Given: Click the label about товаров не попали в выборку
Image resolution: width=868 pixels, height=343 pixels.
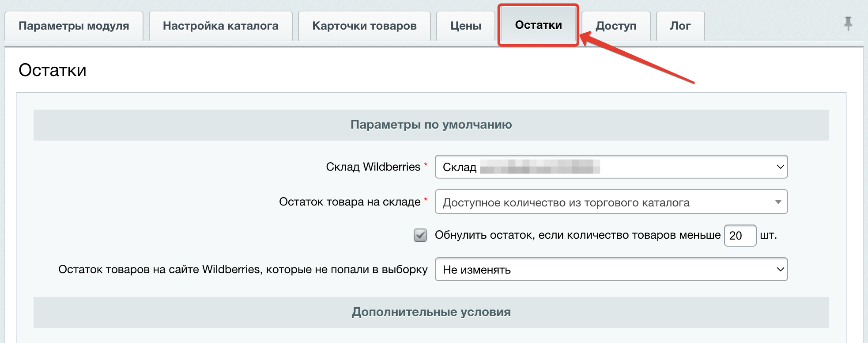Looking at the screenshot, I should (243, 270).
